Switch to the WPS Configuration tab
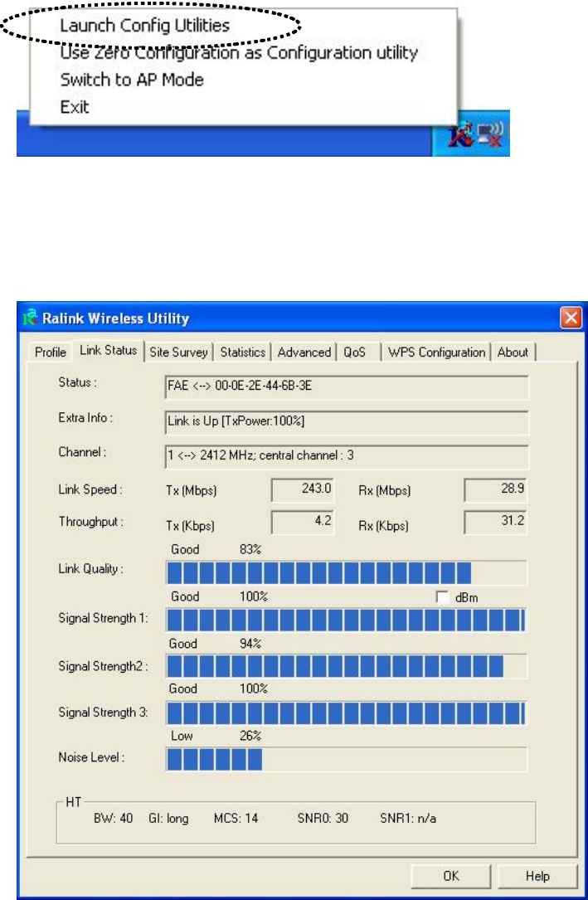Image resolution: width=588 pixels, height=900 pixels. tap(436, 352)
